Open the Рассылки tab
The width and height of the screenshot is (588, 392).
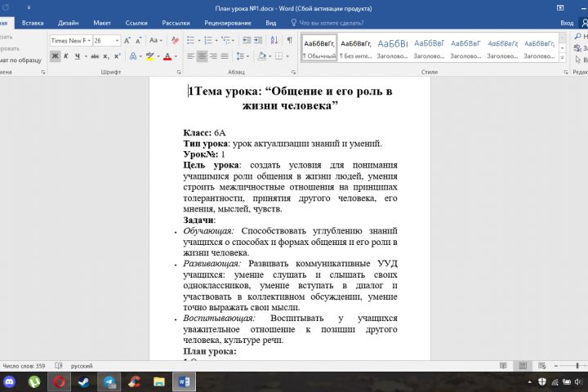(x=176, y=23)
